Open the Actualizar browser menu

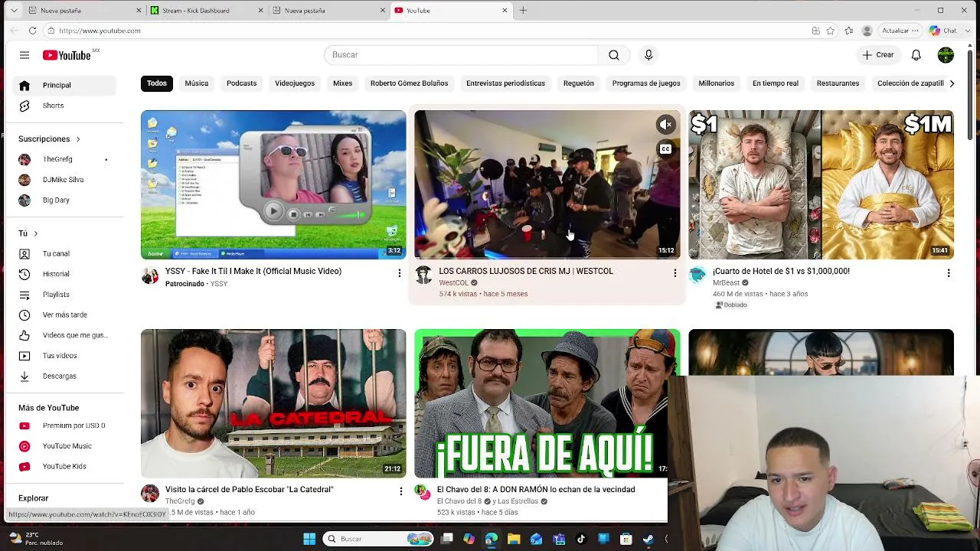900,31
